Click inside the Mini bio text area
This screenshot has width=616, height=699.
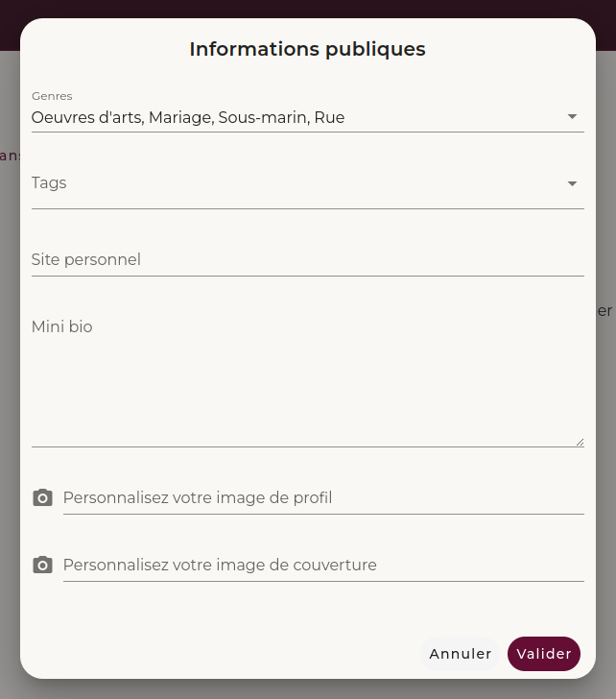click(x=307, y=379)
